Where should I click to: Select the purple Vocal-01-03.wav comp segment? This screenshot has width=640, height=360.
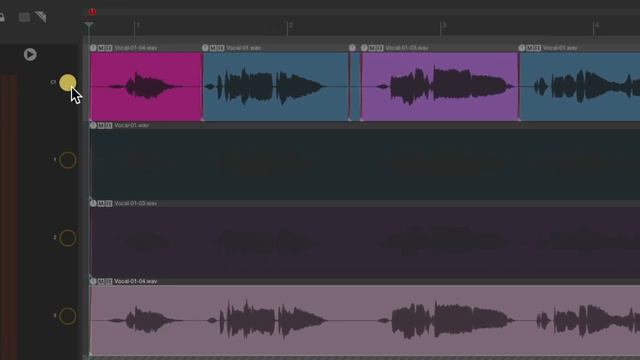click(x=440, y=86)
